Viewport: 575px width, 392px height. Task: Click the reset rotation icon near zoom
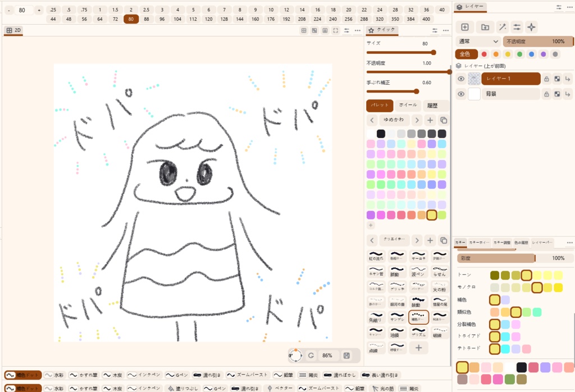[x=311, y=355]
